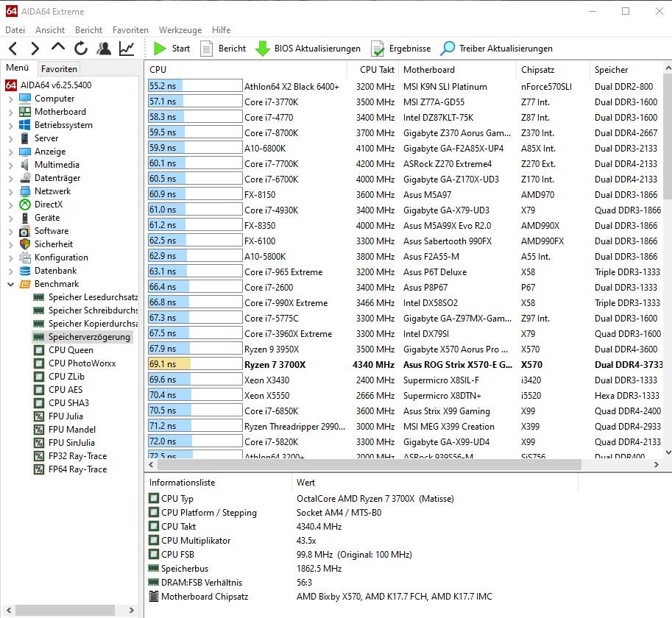The width and height of the screenshot is (672, 618).
Task: Open the Bericht report toolbar button
Action: 223,49
